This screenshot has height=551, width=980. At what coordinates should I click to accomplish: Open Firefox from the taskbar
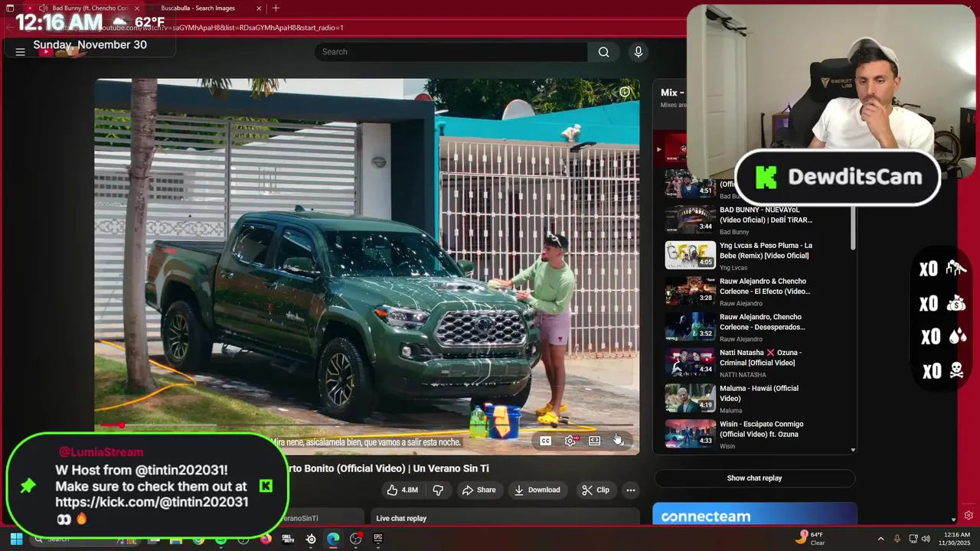(266, 539)
